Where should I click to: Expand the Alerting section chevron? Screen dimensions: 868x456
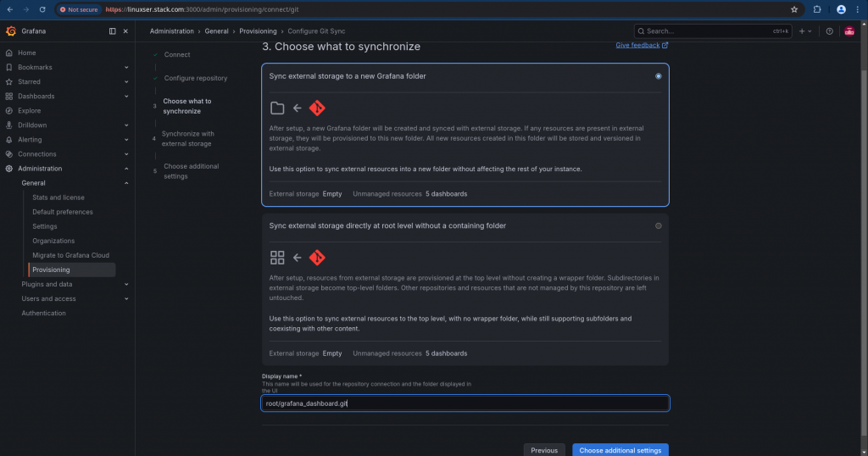click(126, 140)
